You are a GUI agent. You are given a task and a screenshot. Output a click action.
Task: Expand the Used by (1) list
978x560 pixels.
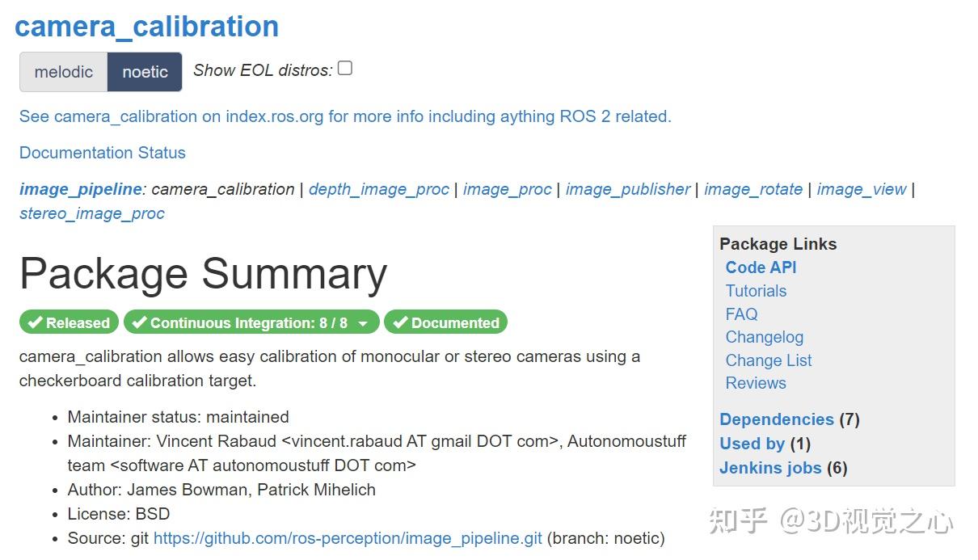coord(752,444)
